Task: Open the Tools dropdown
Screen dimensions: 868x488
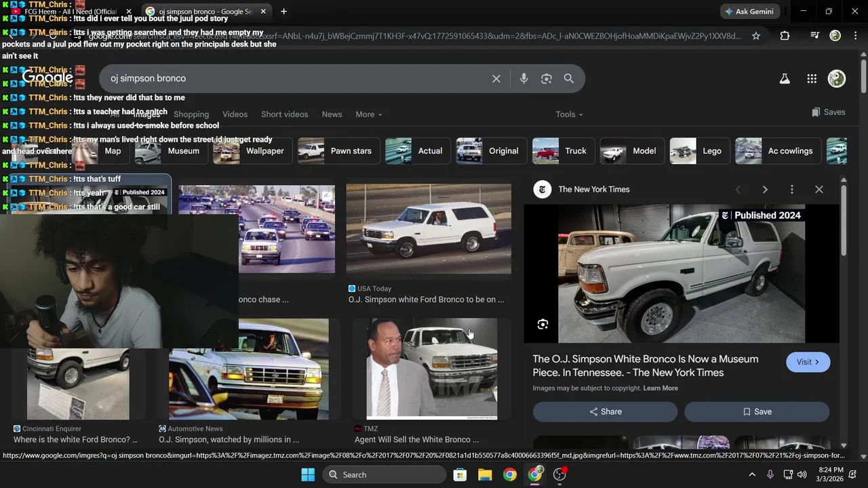Action: point(570,115)
